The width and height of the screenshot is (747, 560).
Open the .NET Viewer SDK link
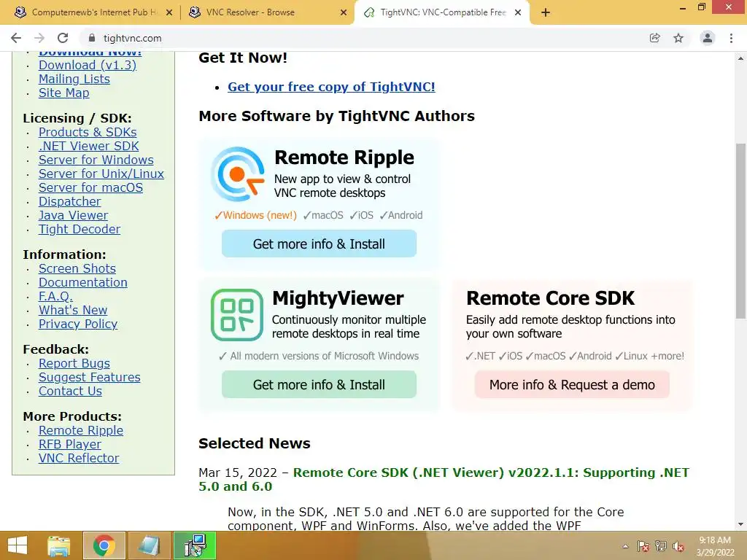pyautogui.click(x=88, y=146)
